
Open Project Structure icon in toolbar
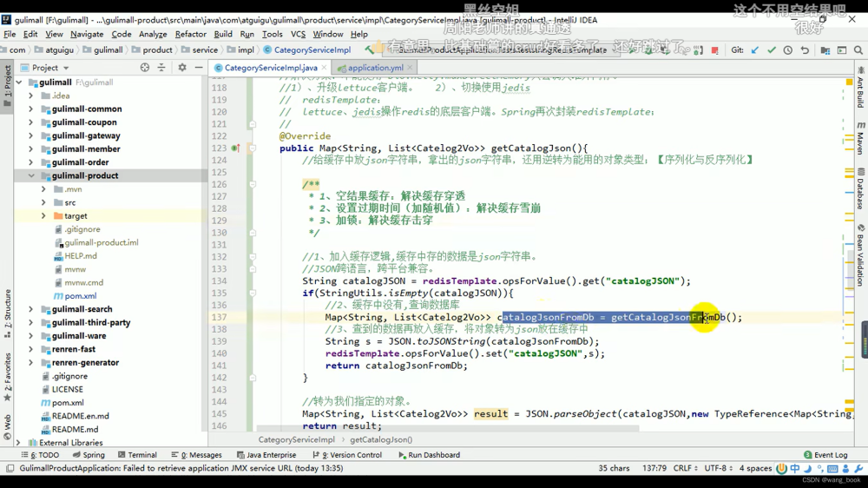(x=825, y=49)
